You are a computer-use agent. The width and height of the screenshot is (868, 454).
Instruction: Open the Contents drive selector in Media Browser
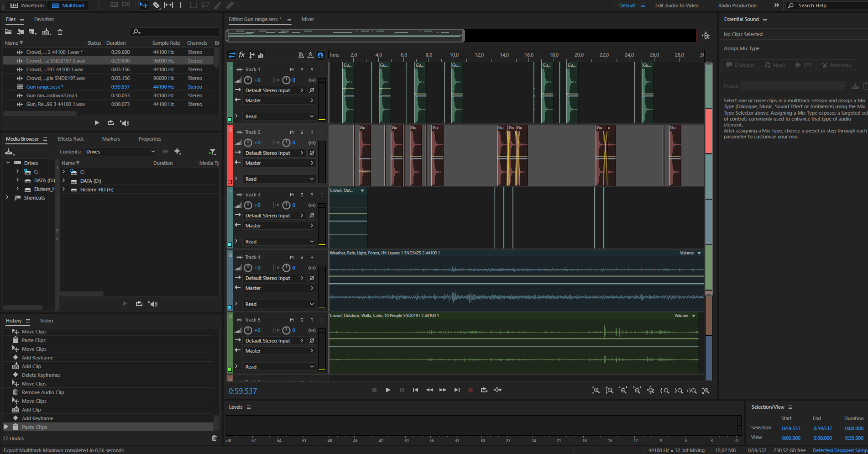point(120,151)
